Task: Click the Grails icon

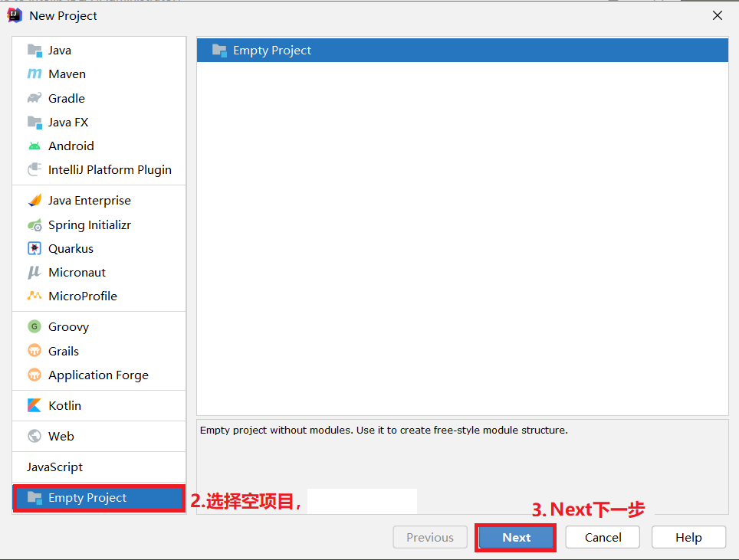Action: point(34,351)
